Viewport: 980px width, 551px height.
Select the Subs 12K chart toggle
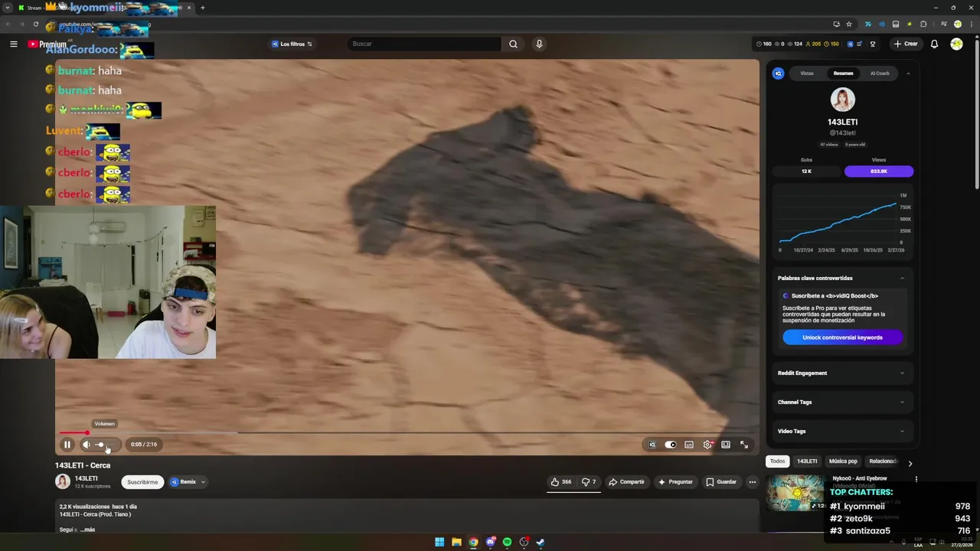point(806,171)
